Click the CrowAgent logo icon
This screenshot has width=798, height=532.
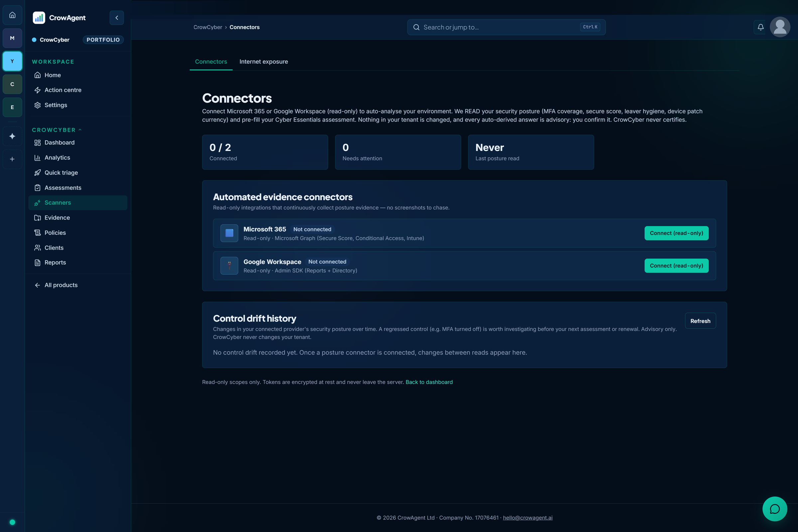tap(39, 18)
